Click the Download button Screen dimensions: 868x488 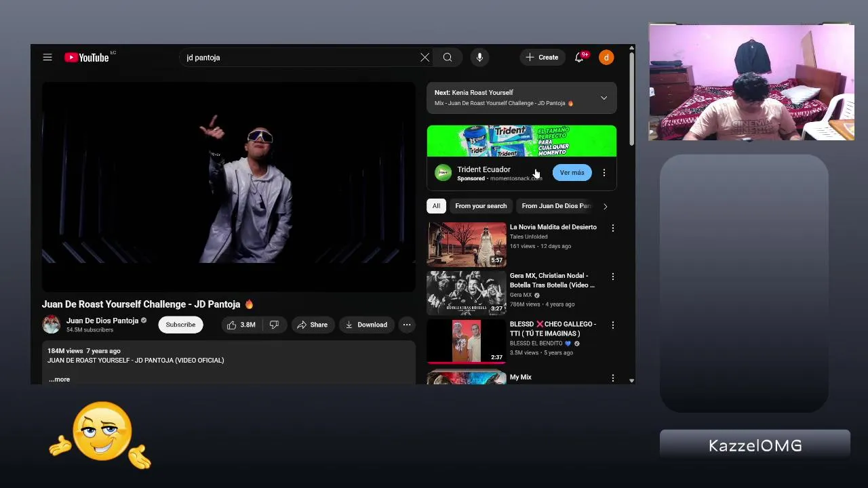click(366, 325)
